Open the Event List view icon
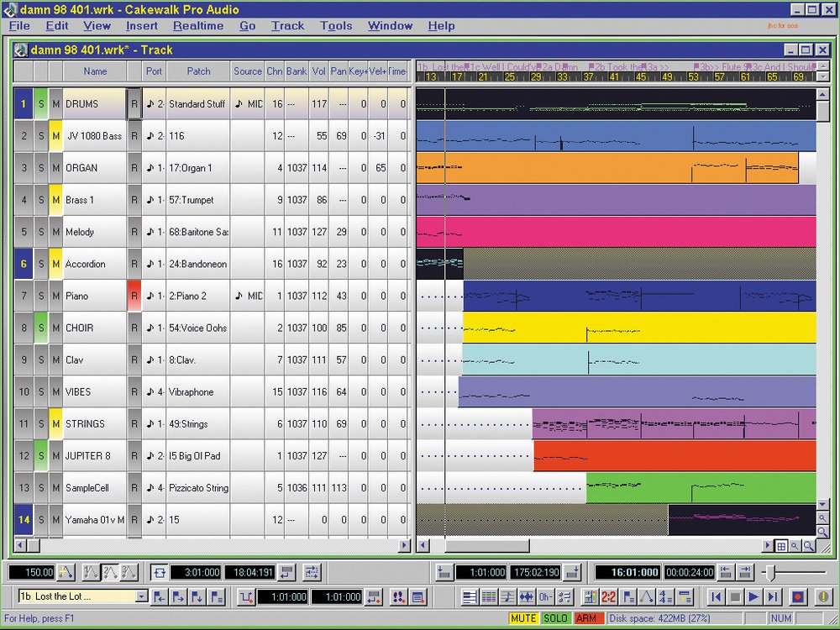This screenshot has width=840, height=630. point(488,596)
